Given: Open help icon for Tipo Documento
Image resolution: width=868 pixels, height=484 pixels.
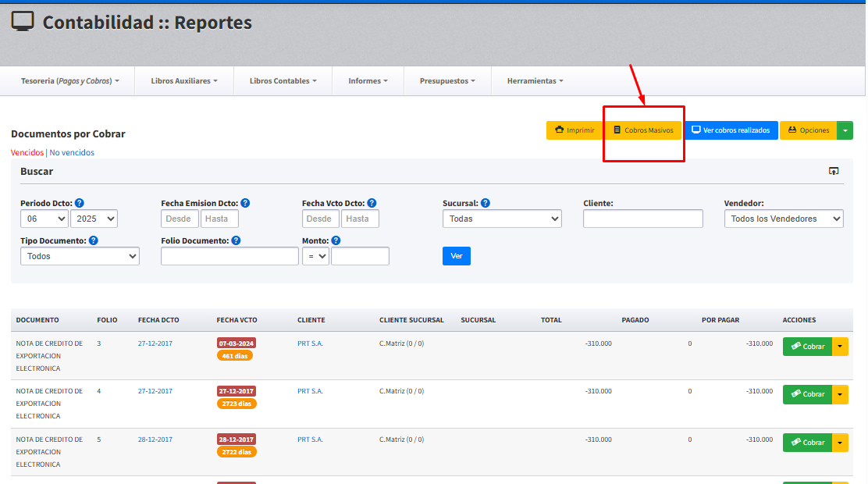Looking at the screenshot, I should click(94, 240).
